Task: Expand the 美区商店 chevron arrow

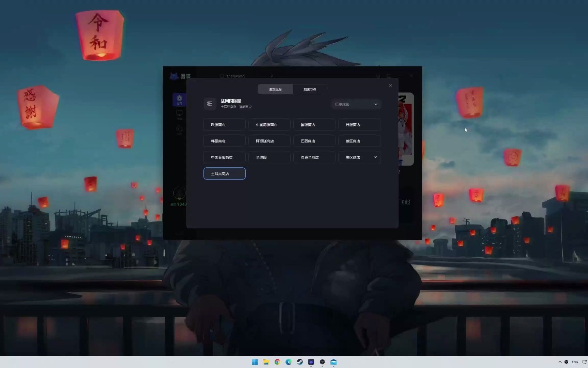Action: click(x=375, y=157)
